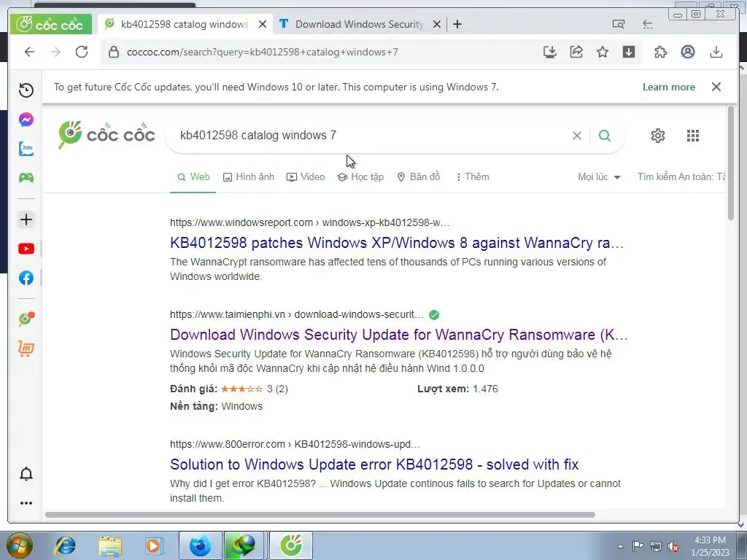Click the vertical page scrollbar

[731, 163]
